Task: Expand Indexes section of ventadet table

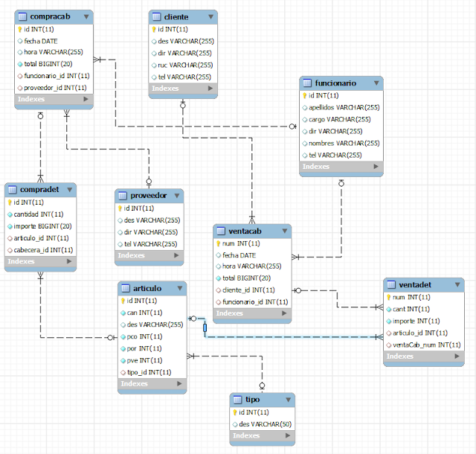Action: point(457,357)
